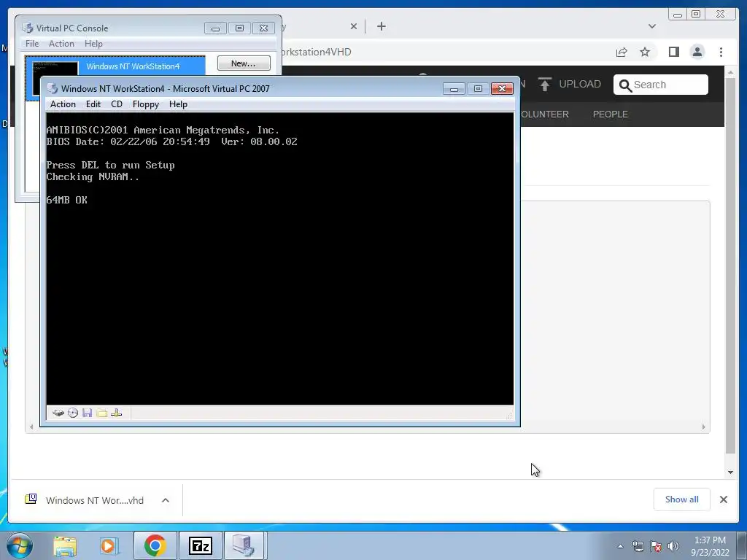Click the page scrollbar down arrow
This screenshot has height=560, width=747.
(x=730, y=472)
